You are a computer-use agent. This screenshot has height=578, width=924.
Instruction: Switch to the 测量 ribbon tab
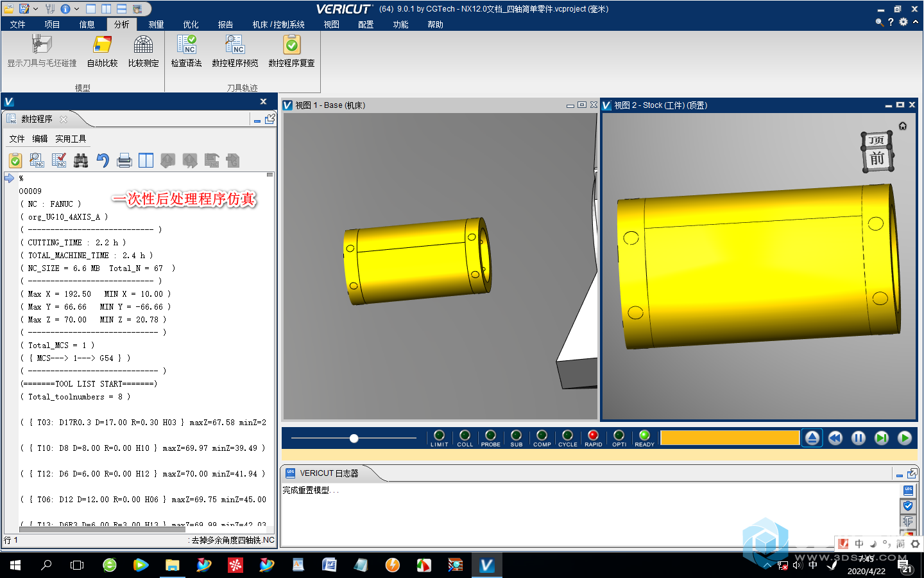point(157,24)
